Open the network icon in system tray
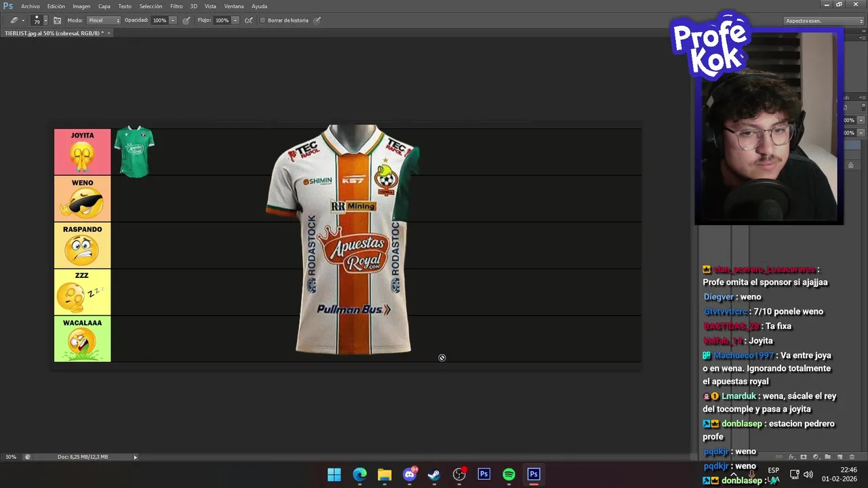 point(795,474)
